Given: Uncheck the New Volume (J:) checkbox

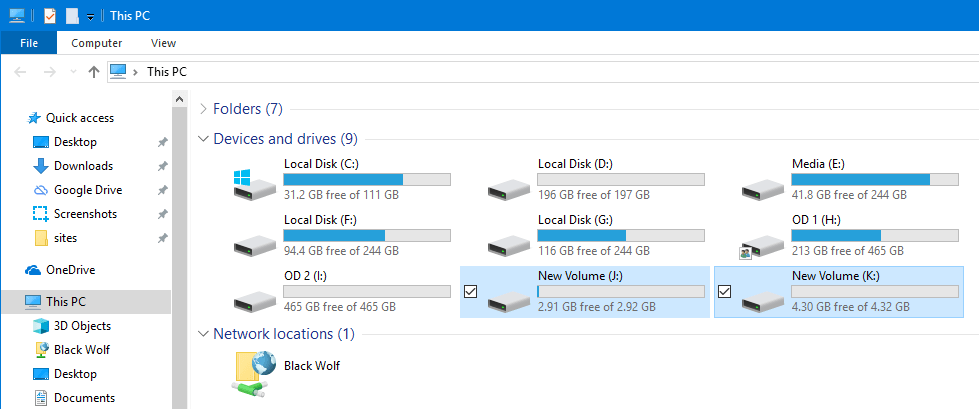Looking at the screenshot, I should coord(471,291).
